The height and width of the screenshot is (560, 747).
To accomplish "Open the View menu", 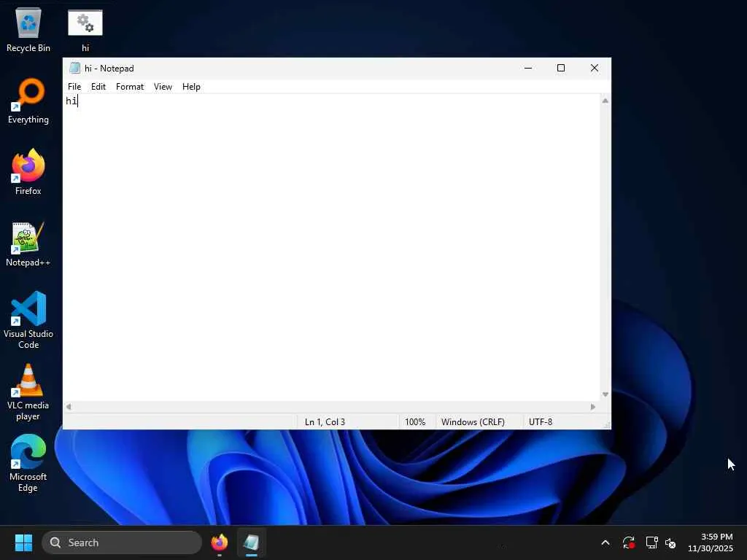I will pyautogui.click(x=163, y=87).
